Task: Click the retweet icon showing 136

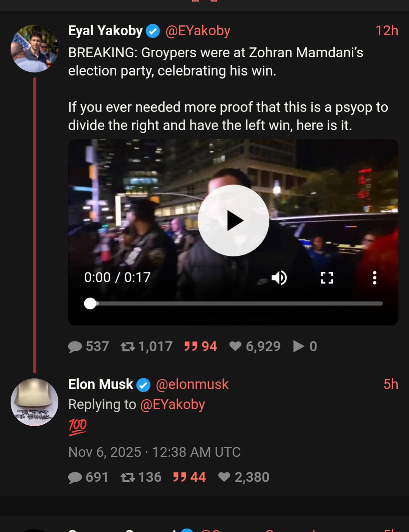Action: (x=128, y=477)
